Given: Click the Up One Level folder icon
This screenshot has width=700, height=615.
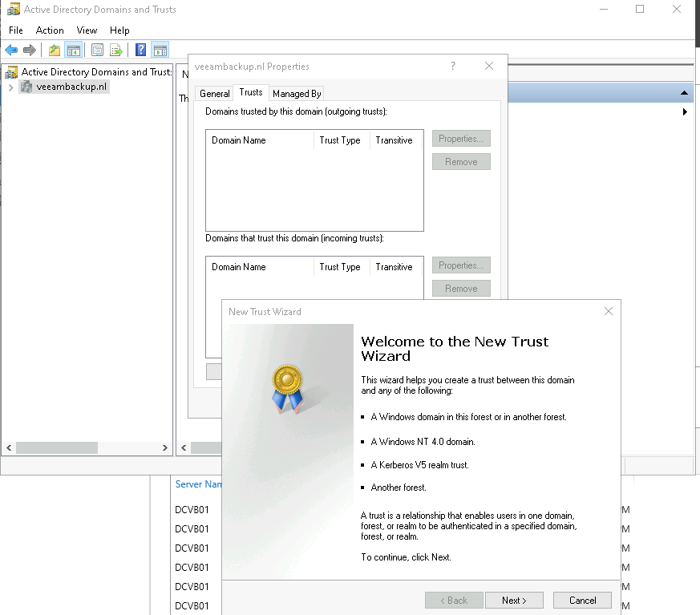Looking at the screenshot, I should click(55, 51).
